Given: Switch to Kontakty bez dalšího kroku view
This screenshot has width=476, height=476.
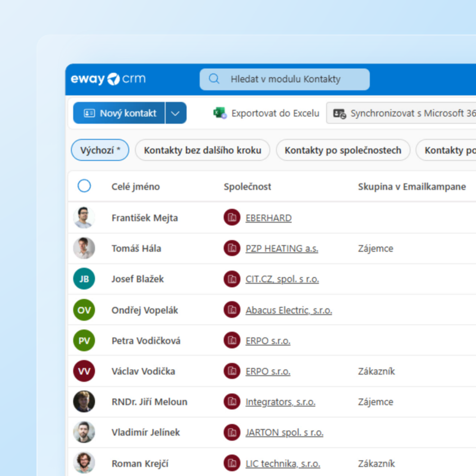Looking at the screenshot, I should (203, 150).
